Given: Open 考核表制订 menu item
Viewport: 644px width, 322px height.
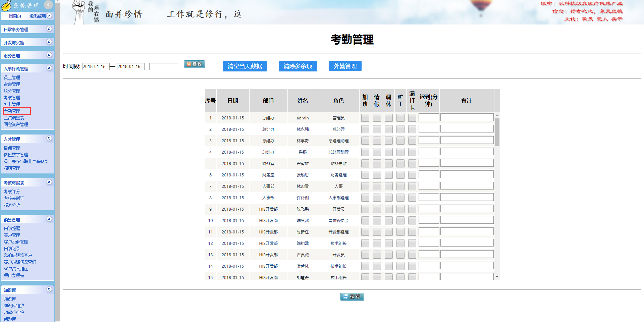Looking at the screenshot, I should [x=14, y=198].
